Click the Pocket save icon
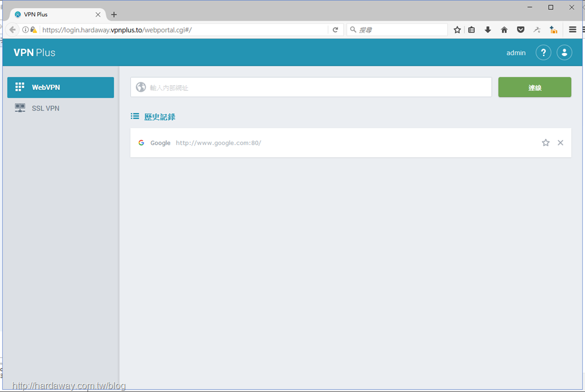The height and width of the screenshot is (392, 585). tap(520, 30)
